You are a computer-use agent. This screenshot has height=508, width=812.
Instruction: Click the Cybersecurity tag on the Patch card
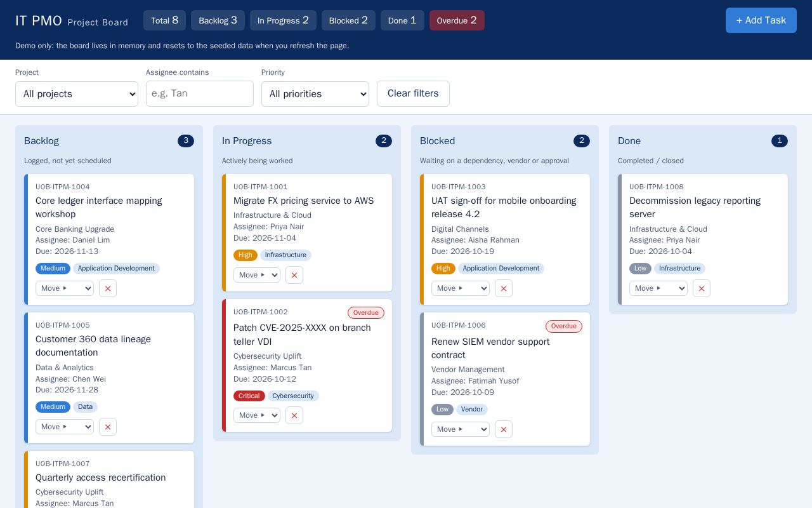(x=293, y=396)
